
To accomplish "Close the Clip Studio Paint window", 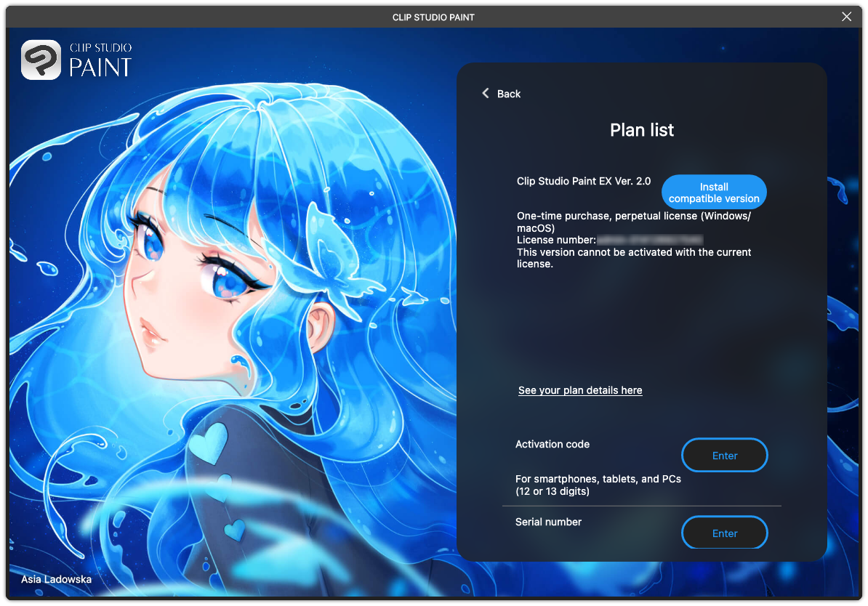I will tap(846, 17).
